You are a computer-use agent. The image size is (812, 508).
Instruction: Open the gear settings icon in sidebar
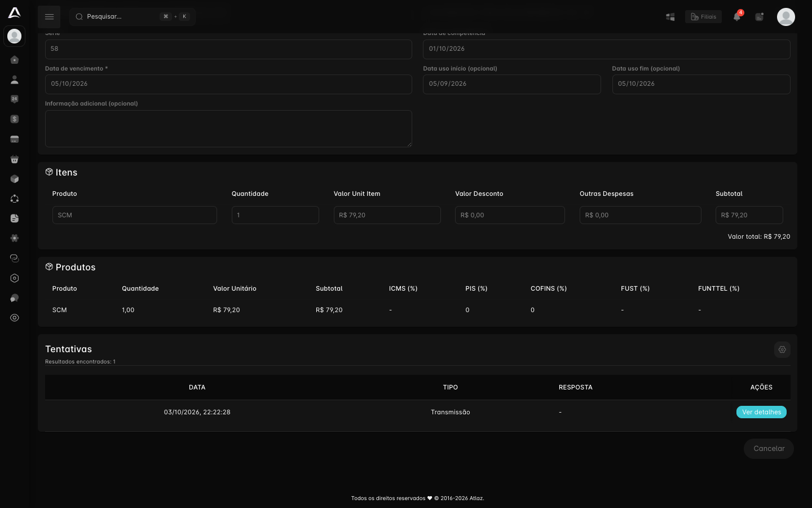15,238
